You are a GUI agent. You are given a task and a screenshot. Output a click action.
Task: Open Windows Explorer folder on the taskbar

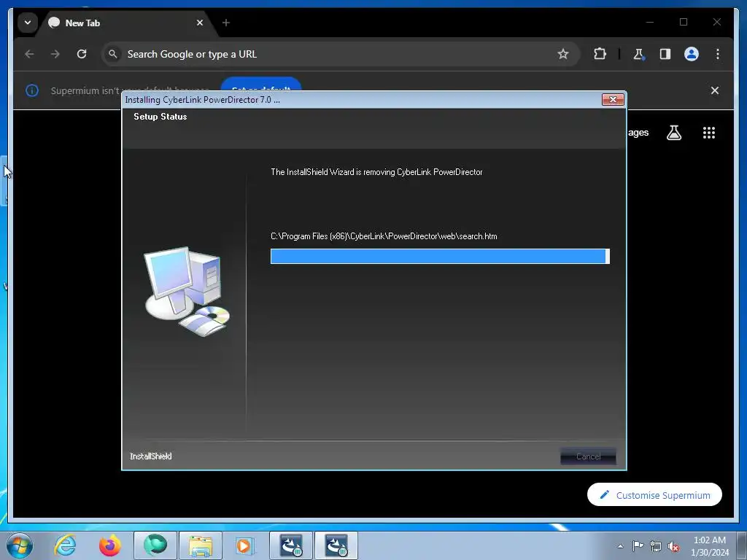(201, 545)
